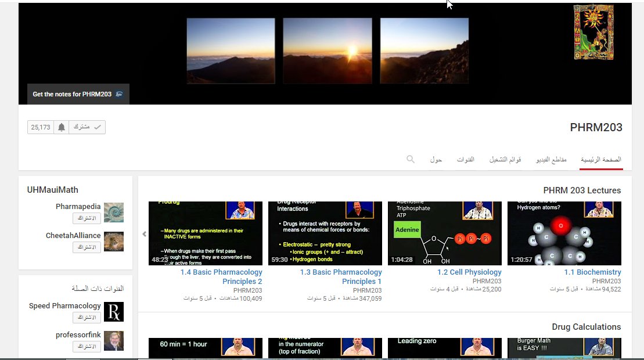The image size is (644, 360).
Task: Play the 1.4 Basic Pharmacology Principles 2 thumbnail
Action: pyautogui.click(x=206, y=233)
